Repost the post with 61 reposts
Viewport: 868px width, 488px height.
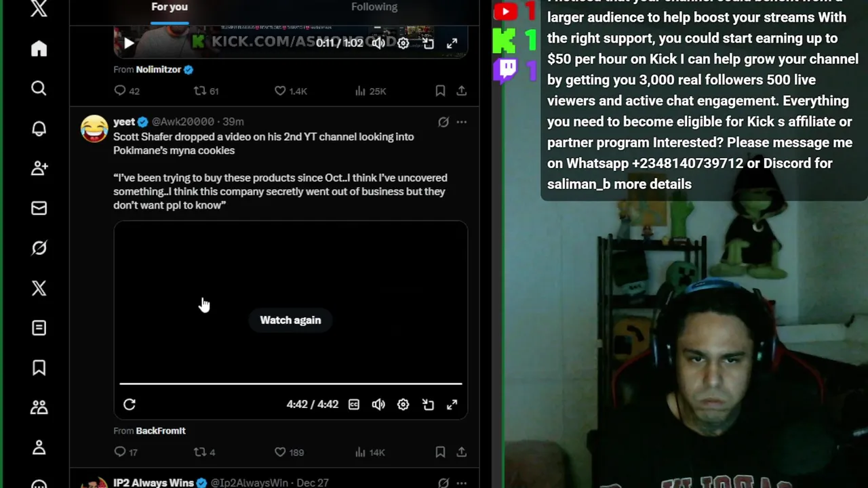click(x=206, y=91)
